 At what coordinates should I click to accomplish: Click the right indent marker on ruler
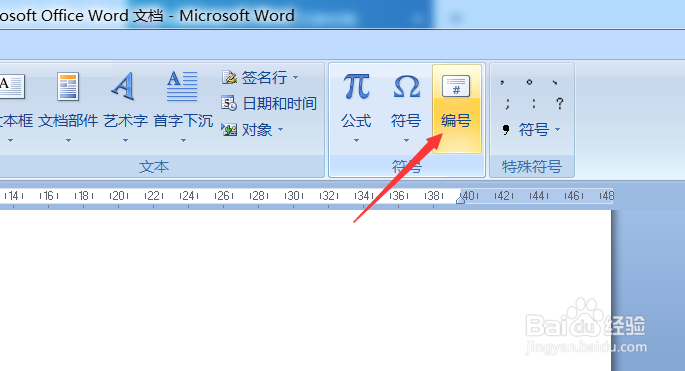pyautogui.click(x=460, y=199)
